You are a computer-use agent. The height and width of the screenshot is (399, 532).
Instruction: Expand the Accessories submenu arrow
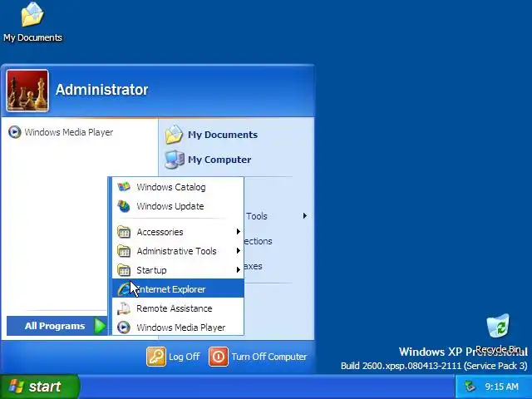pos(239,232)
